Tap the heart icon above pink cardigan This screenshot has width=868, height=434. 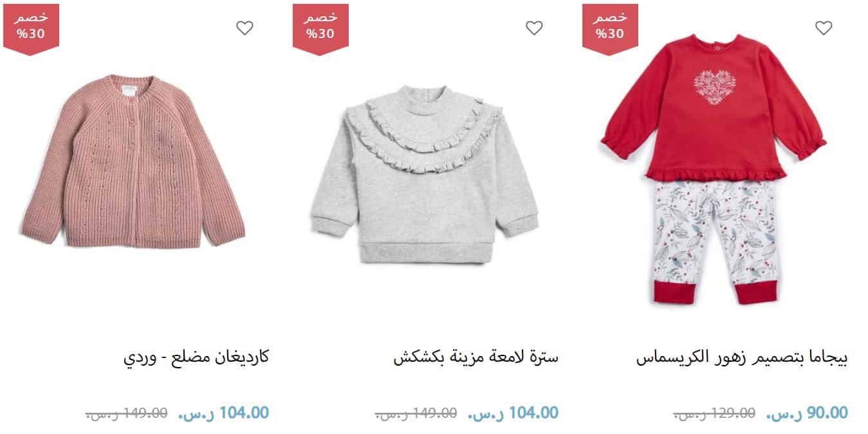pyautogui.click(x=245, y=28)
